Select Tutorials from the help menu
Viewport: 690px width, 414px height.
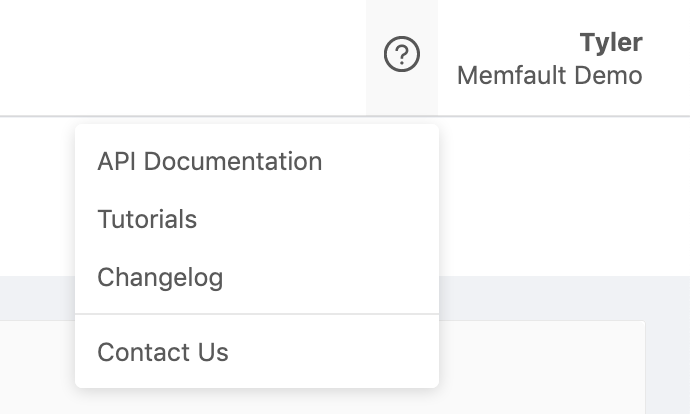click(147, 219)
